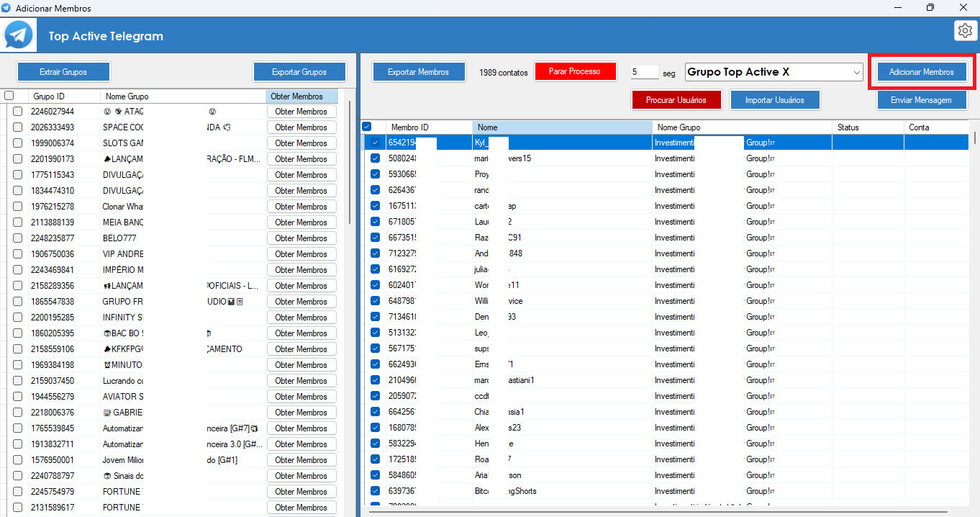Viewport: 980px width, 517px height.
Task: Click the Importar Usuários button
Action: (775, 100)
